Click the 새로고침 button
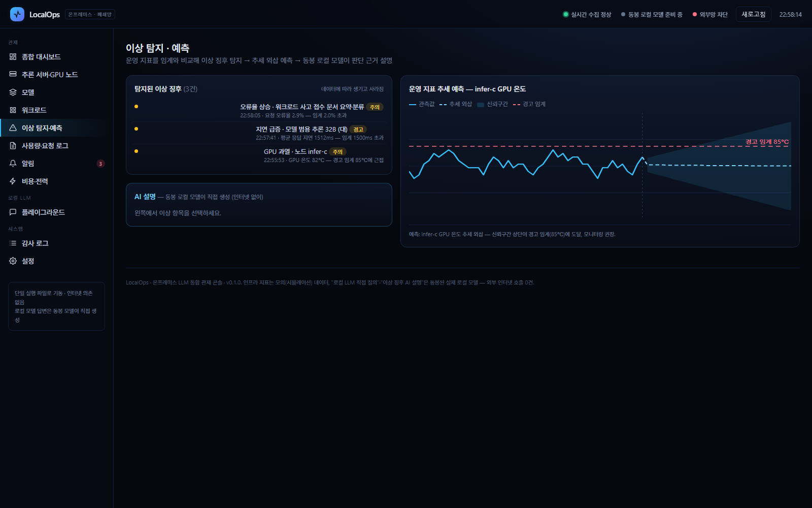 (754, 14)
